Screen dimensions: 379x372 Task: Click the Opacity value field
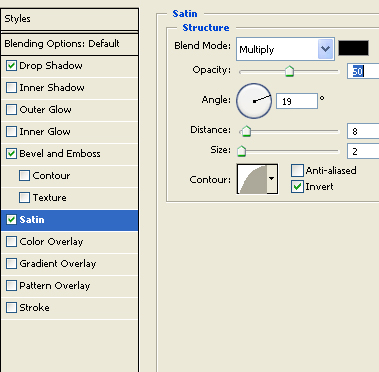click(363, 71)
